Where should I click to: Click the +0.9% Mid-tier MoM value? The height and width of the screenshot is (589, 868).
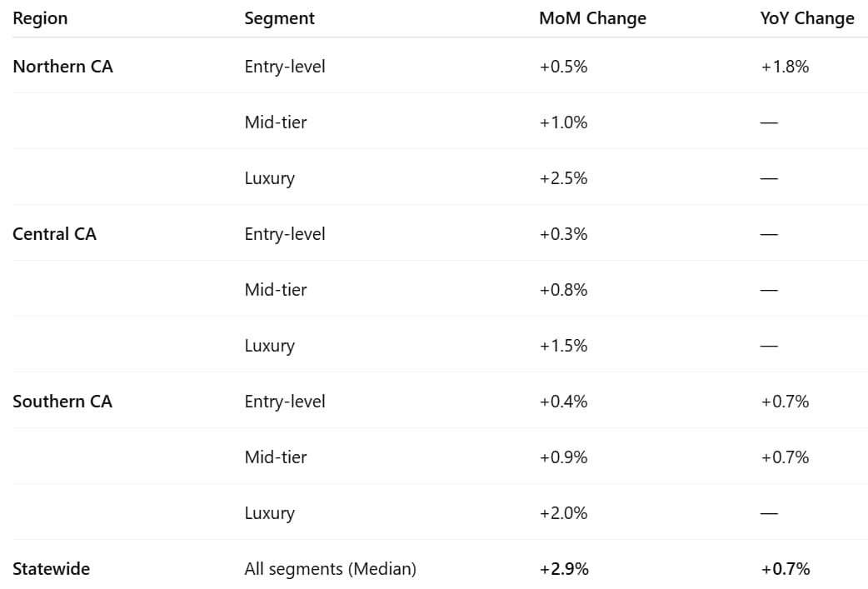coord(564,457)
